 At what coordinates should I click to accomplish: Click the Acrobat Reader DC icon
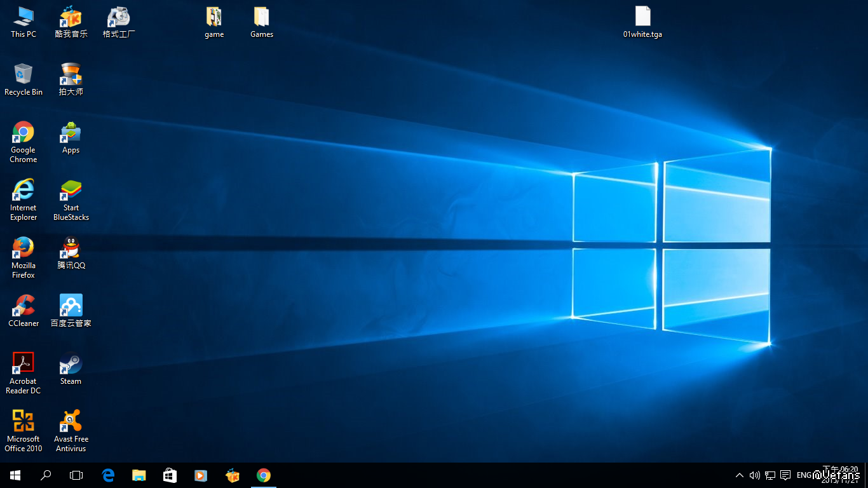[24, 364]
